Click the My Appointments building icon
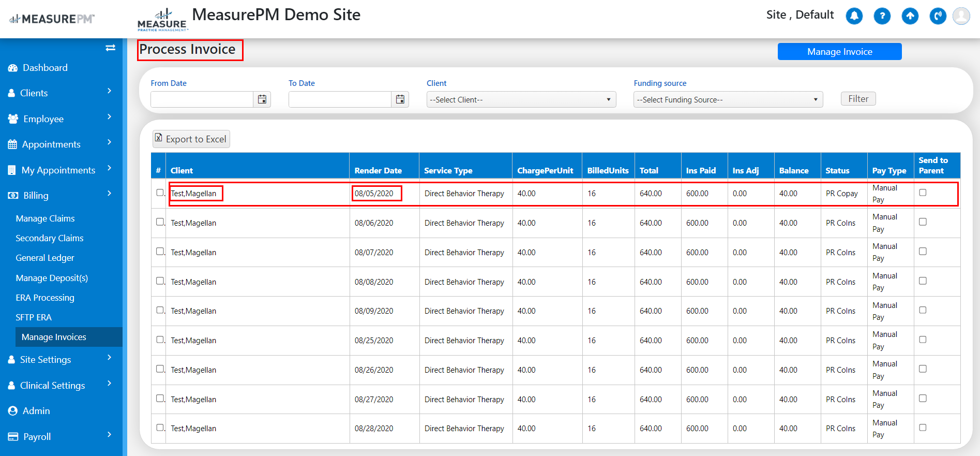Image resolution: width=980 pixels, height=456 pixels. 12,170
